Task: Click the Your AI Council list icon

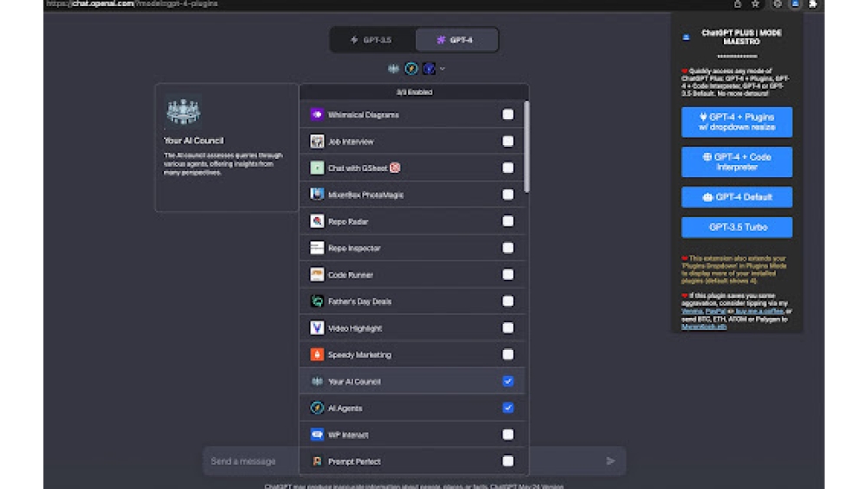Action: point(317,381)
